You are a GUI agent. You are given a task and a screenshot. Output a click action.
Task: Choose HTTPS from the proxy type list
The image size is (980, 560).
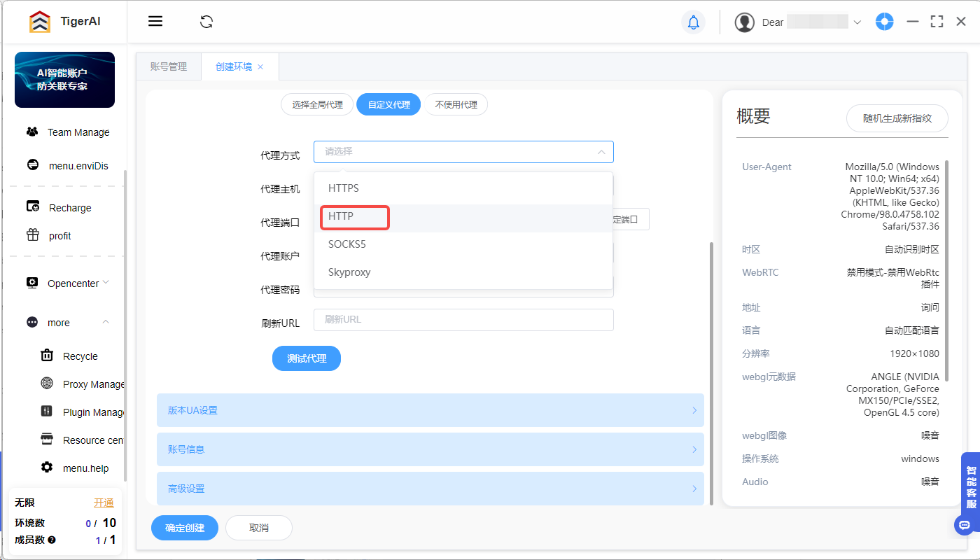(463, 188)
